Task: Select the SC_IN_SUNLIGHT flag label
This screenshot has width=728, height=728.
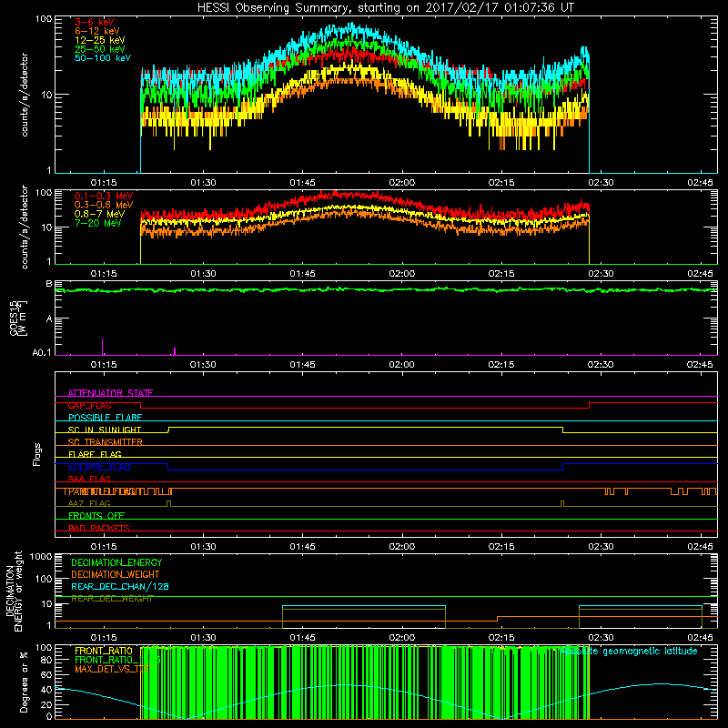Action: tap(105, 430)
